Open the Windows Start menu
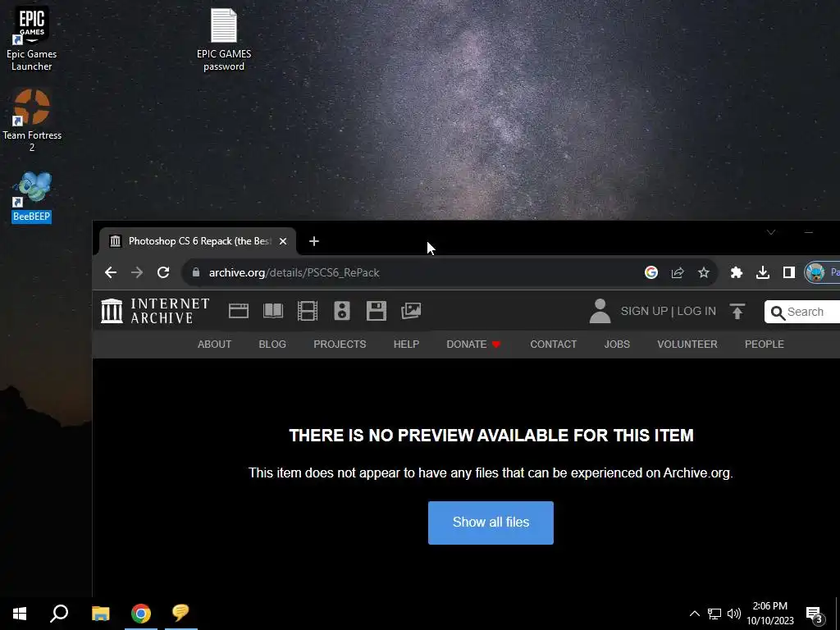Image resolution: width=840 pixels, height=630 pixels. pyautogui.click(x=20, y=614)
